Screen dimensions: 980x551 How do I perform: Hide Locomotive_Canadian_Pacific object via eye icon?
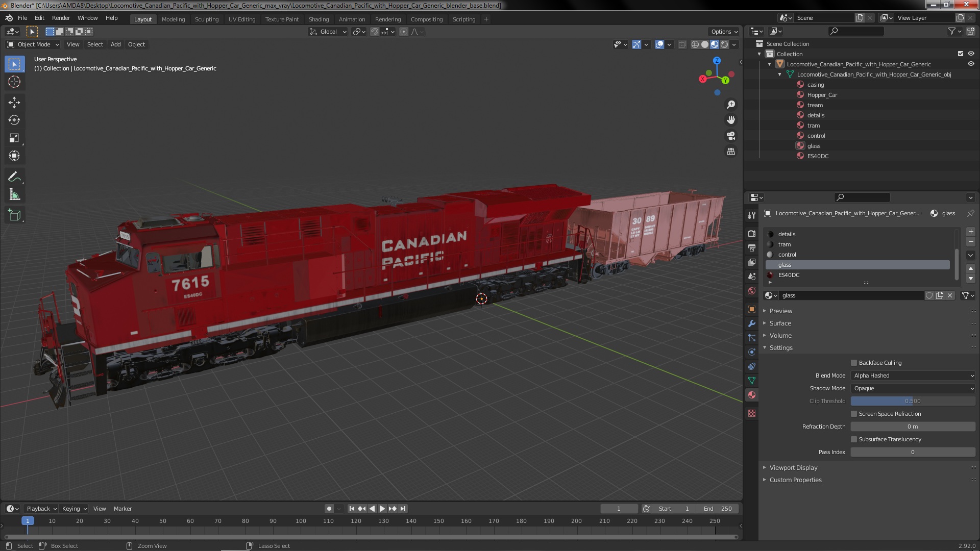tap(971, 64)
